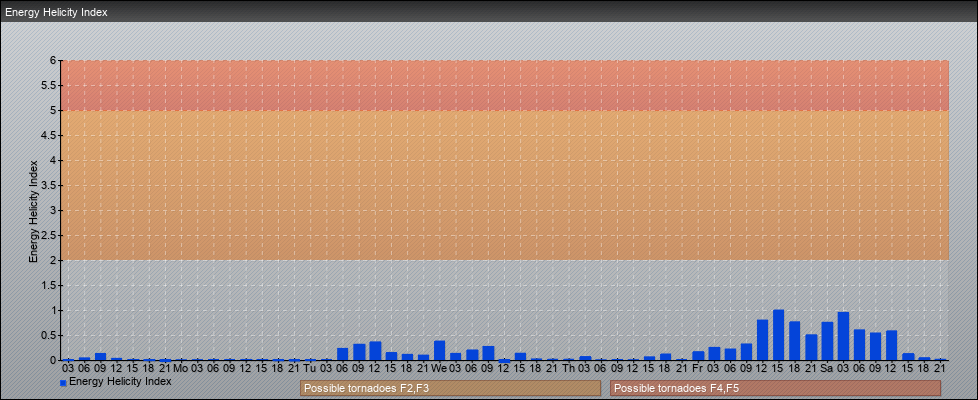This screenshot has width=978, height=400.
Task: Click the Tu day label on x-axis
Action: (310, 368)
